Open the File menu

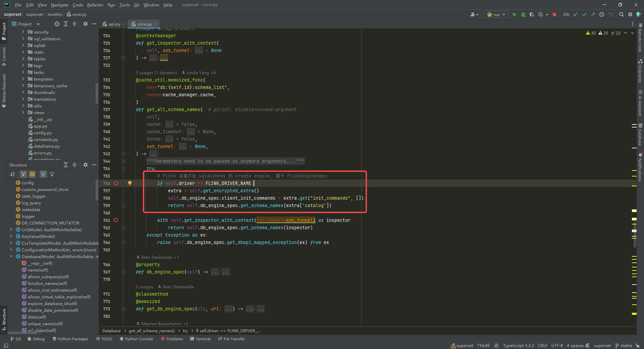(18, 5)
